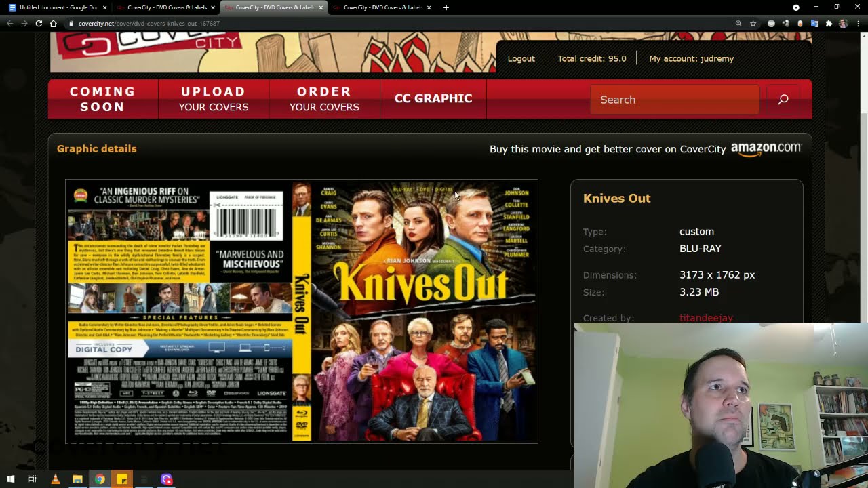This screenshot has width=868, height=488.
Task: Open the CC Graphic section
Action: point(433,99)
